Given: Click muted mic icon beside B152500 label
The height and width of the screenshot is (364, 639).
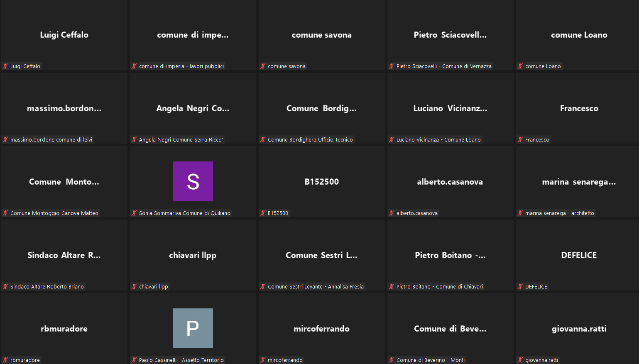Looking at the screenshot, I should coord(263,213).
